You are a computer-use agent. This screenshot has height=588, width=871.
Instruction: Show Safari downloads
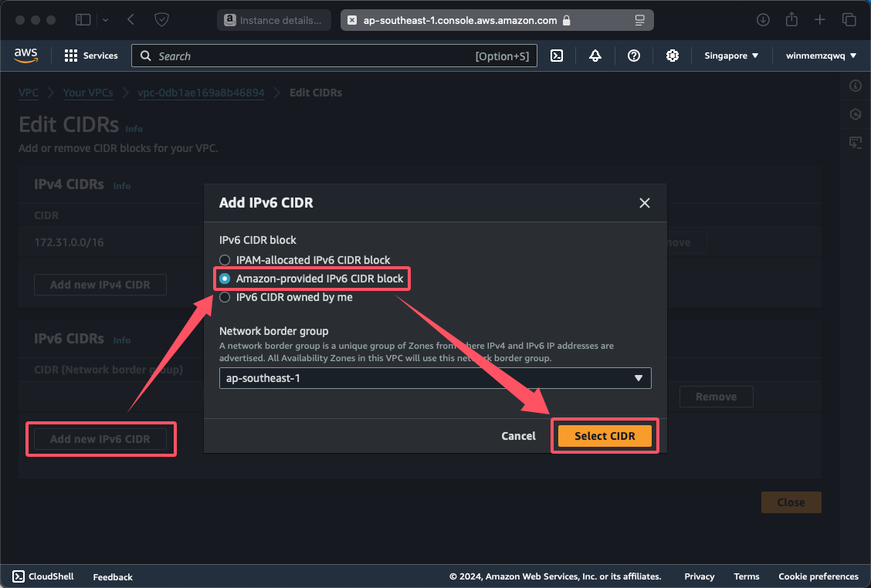(x=763, y=20)
